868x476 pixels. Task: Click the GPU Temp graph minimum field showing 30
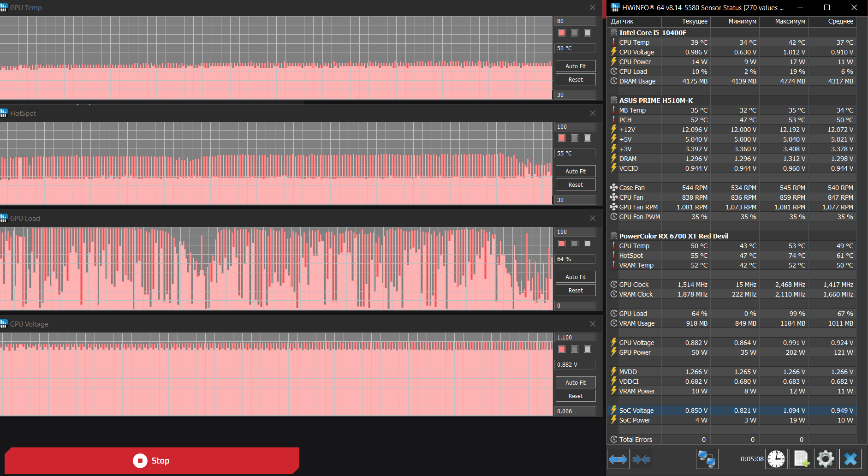(x=575, y=95)
